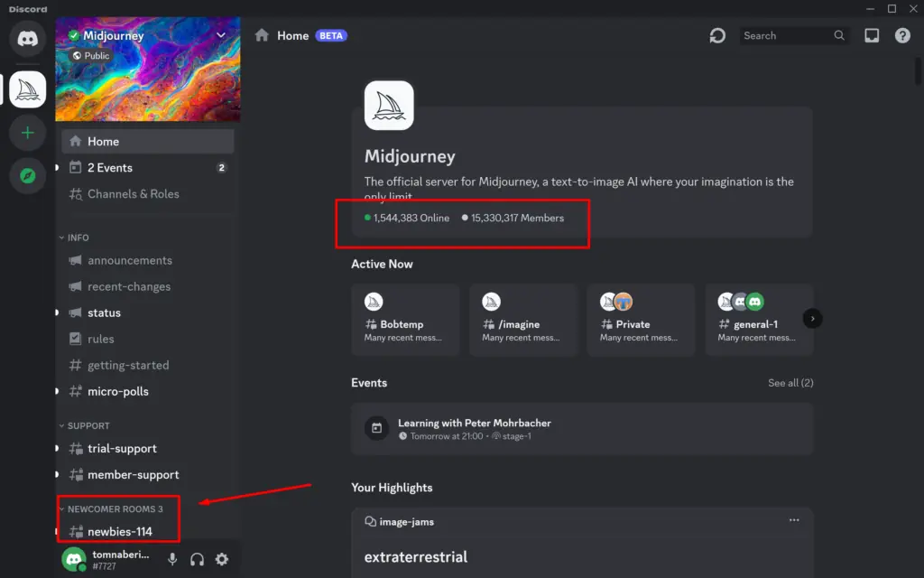
Task: Click the Midjourney verified checkmark badge
Action: 74,35
